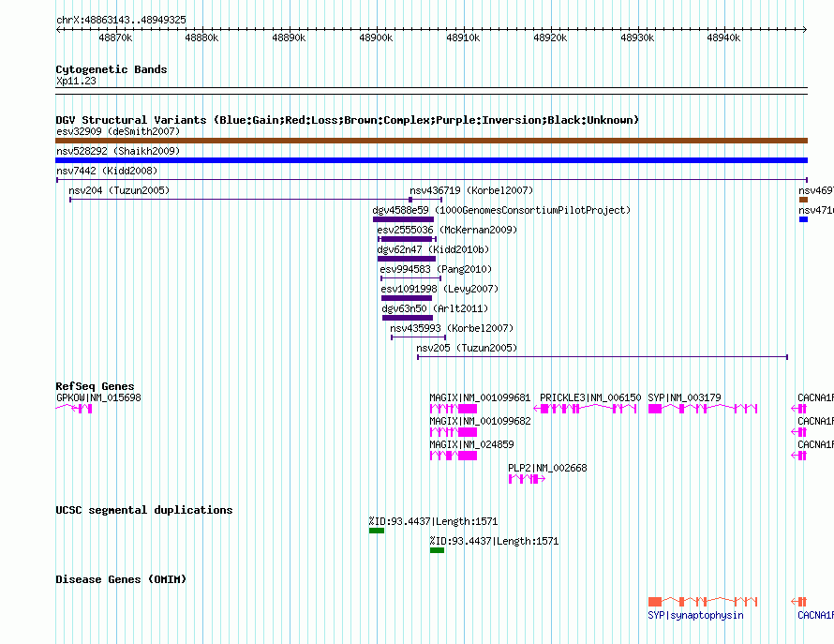The width and height of the screenshot is (834, 644).
Task: Click the nsv436719 (Korbel2007) variant label
Action: [x=471, y=190]
